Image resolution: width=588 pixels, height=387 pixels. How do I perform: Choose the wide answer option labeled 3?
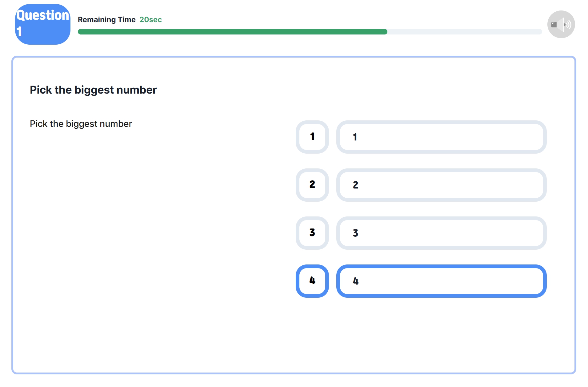[441, 233]
